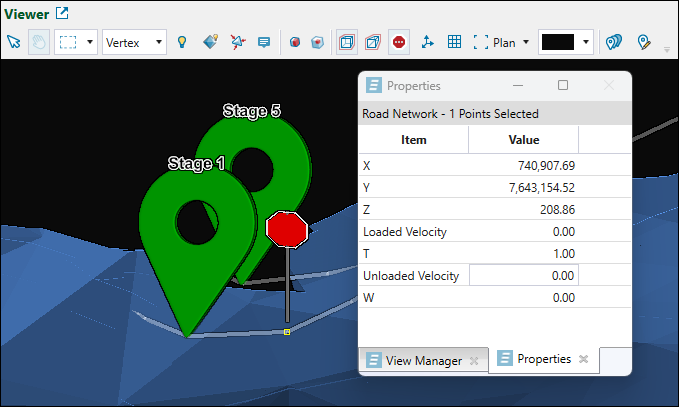Screen dimensions: 679x407
Task: Click the light bulb icon in toolbar
Action: click(x=182, y=42)
